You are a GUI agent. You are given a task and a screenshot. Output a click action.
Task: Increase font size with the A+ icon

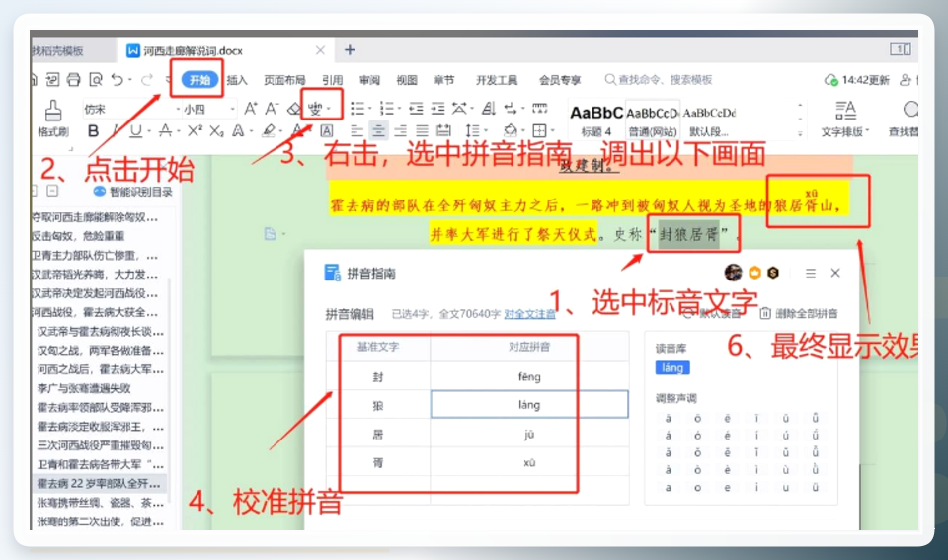(x=250, y=109)
